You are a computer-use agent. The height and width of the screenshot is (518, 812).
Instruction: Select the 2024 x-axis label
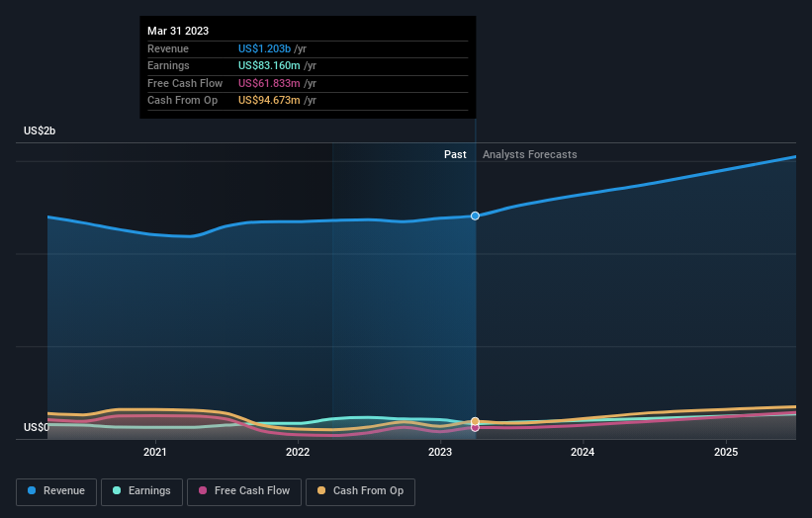(583, 453)
